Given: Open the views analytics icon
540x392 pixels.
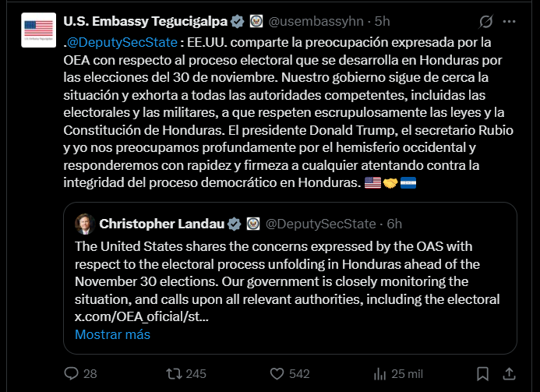Looking at the screenshot, I should [376, 373].
